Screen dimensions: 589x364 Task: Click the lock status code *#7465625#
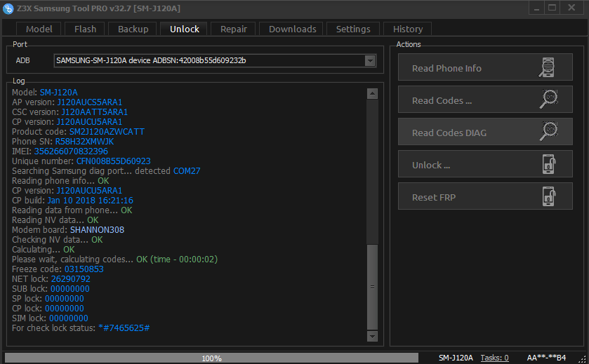point(124,328)
